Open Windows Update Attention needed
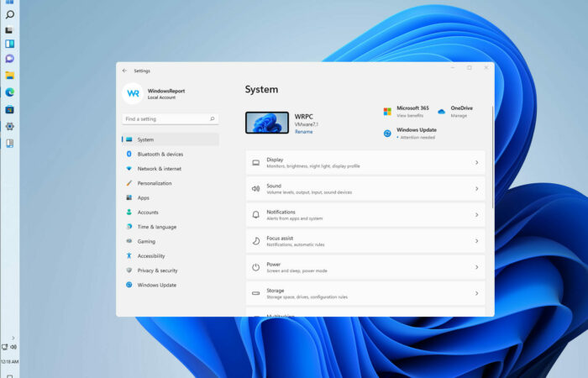Screen dimensions: 588x378 (410, 134)
